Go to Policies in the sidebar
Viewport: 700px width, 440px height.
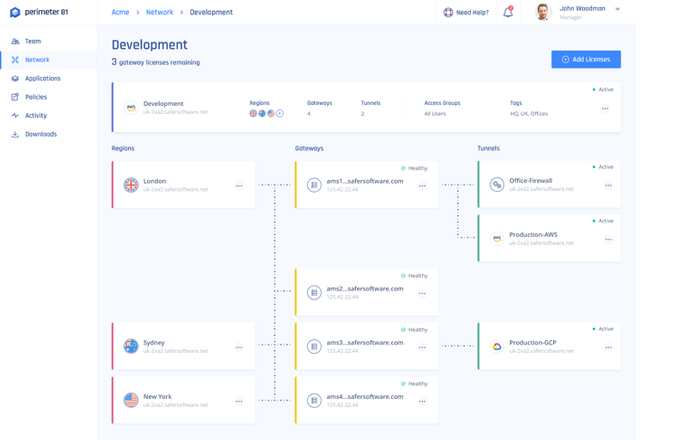[x=36, y=97]
